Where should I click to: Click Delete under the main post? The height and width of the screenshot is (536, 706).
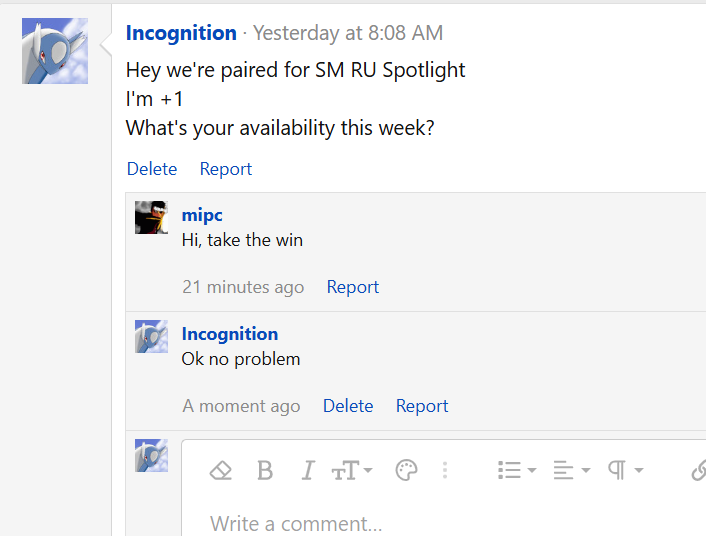click(x=152, y=169)
